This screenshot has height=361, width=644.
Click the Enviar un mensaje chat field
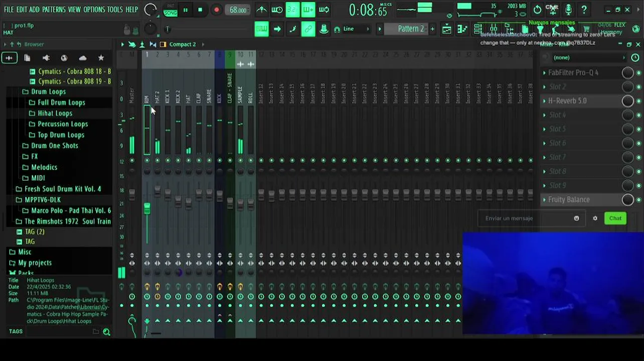point(531,218)
